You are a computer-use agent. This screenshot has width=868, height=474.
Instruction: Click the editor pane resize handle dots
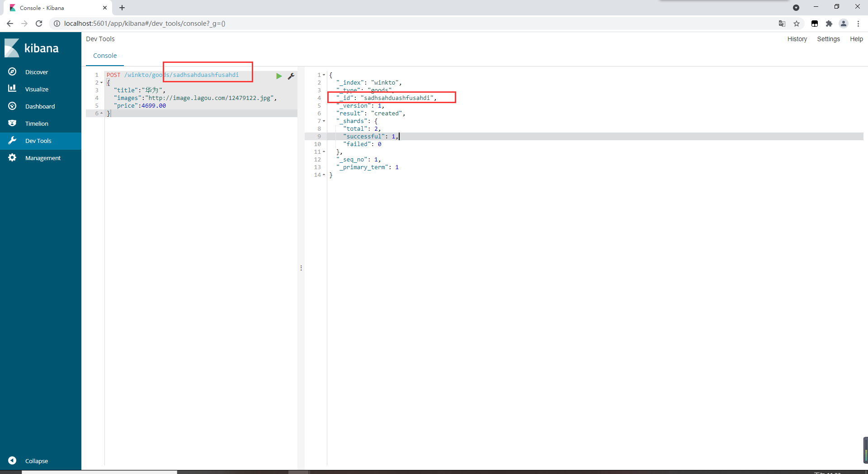[x=301, y=268]
